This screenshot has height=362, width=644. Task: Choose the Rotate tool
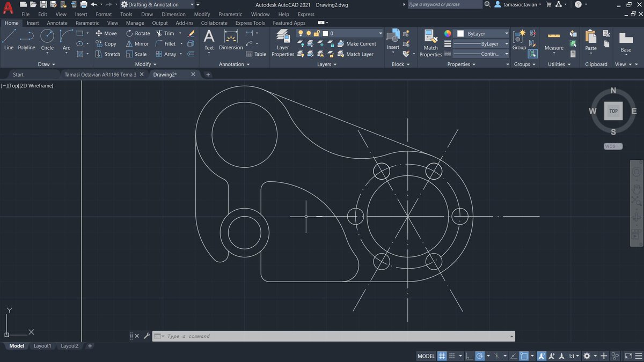coord(138,33)
